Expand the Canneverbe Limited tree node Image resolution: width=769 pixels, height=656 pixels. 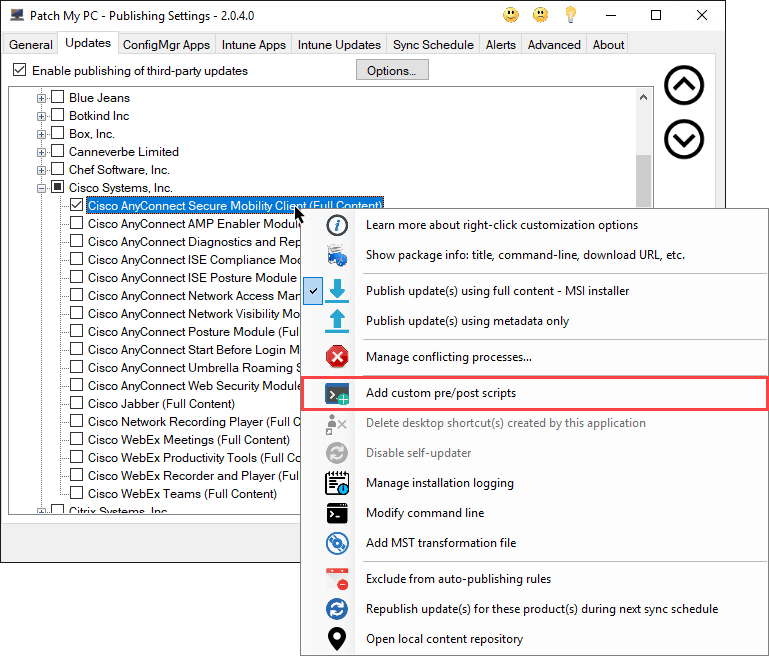click(41, 152)
